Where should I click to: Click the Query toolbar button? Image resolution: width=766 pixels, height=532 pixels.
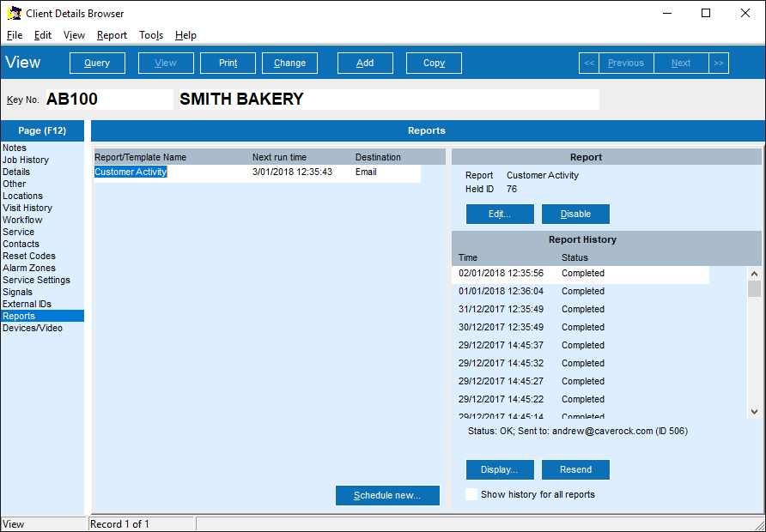(97, 63)
